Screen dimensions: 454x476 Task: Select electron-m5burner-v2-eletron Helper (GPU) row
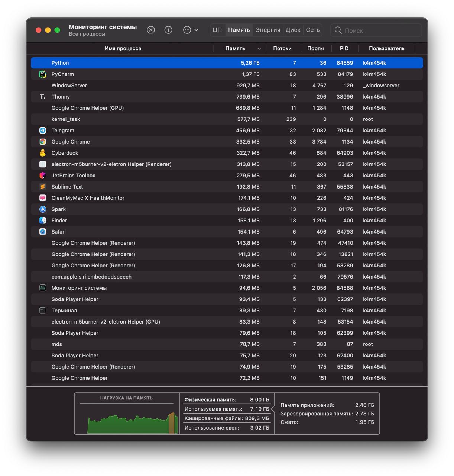tap(227, 322)
